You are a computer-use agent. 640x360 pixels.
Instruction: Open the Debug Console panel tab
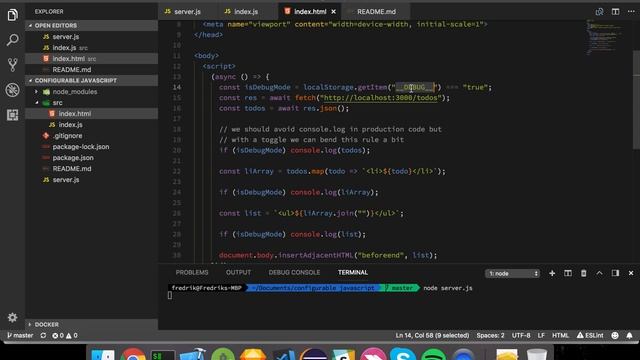[x=294, y=272]
